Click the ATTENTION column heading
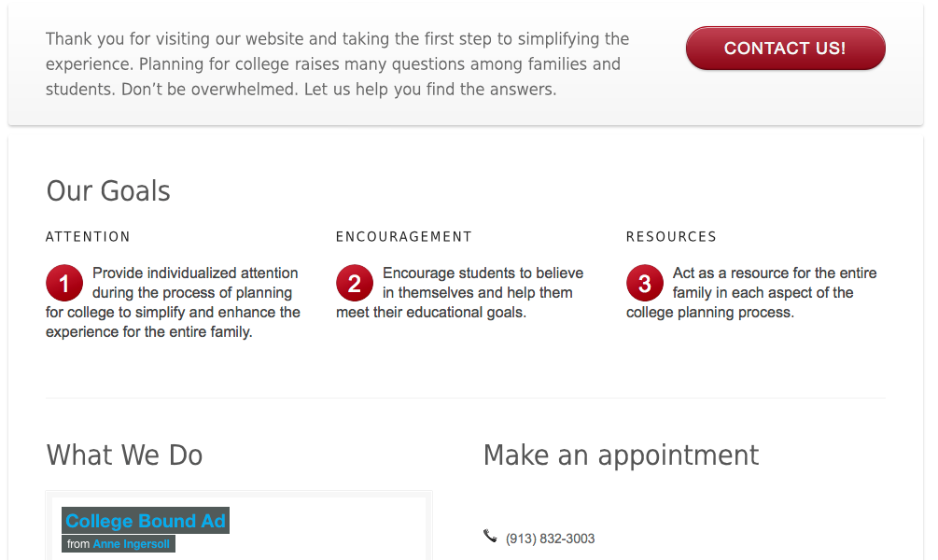The width and height of the screenshot is (938, 560). [88, 237]
